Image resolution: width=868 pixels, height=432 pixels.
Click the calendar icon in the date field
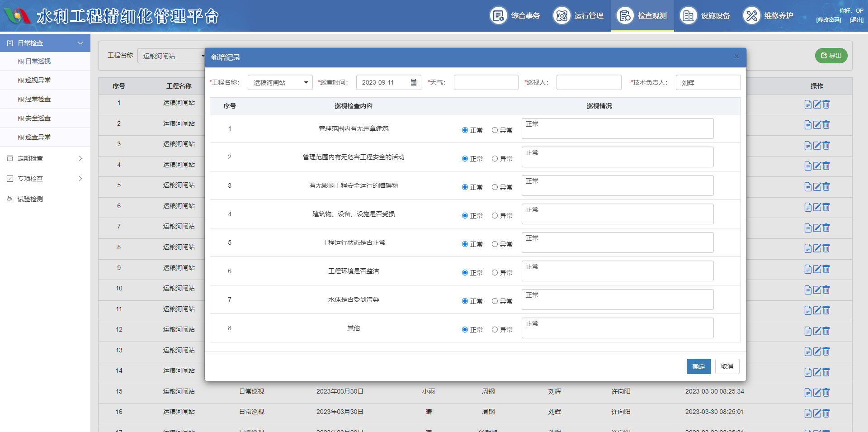413,82
